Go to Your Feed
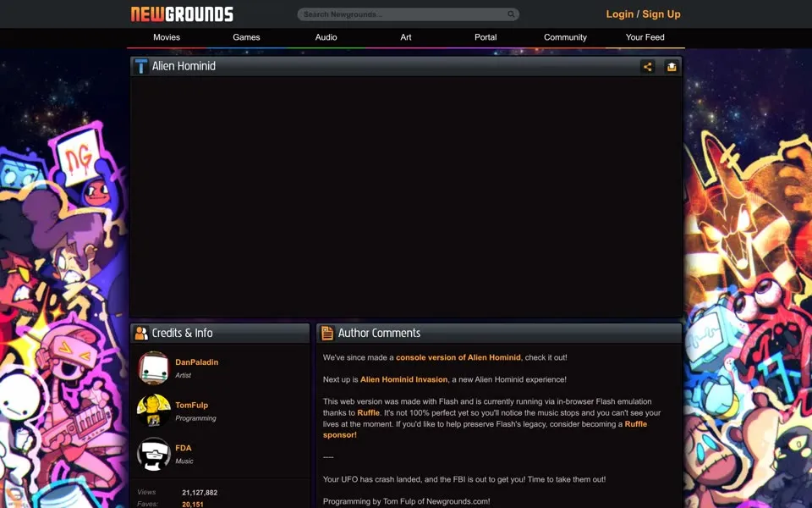The width and height of the screenshot is (812, 508). coord(645,37)
